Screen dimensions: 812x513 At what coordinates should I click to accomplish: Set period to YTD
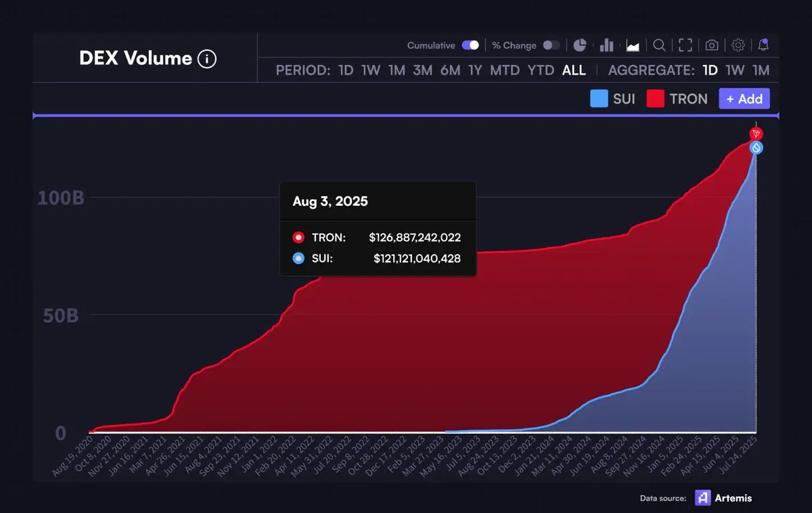pyautogui.click(x=541, y=70)
